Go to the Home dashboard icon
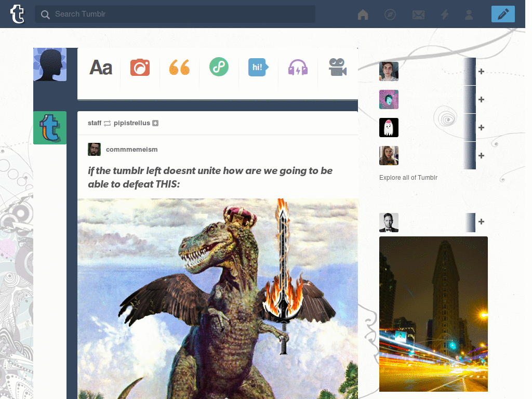Screen dimensions: 532x399 point(363,14)
